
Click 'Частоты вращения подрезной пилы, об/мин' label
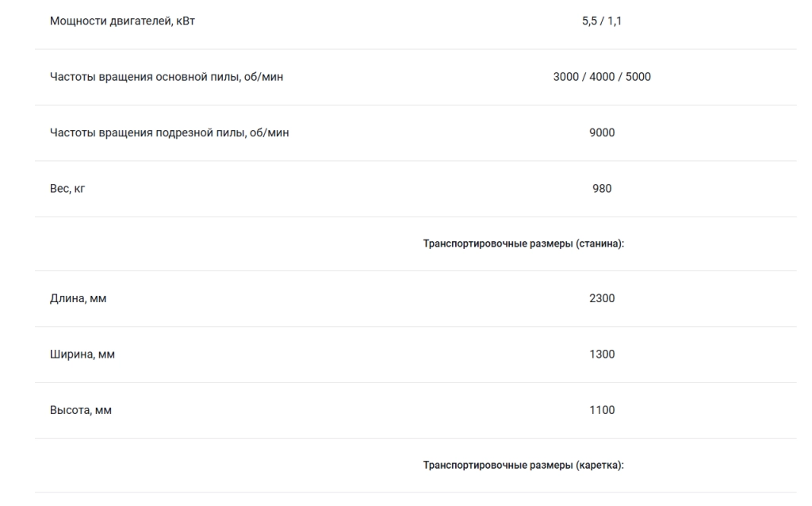[170, 133]
